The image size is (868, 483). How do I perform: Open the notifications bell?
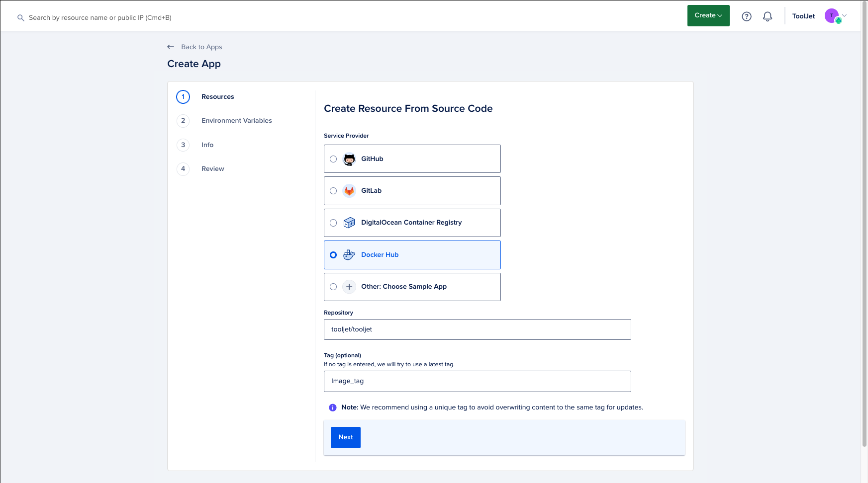pyautogui.click(x=768, y=16)
